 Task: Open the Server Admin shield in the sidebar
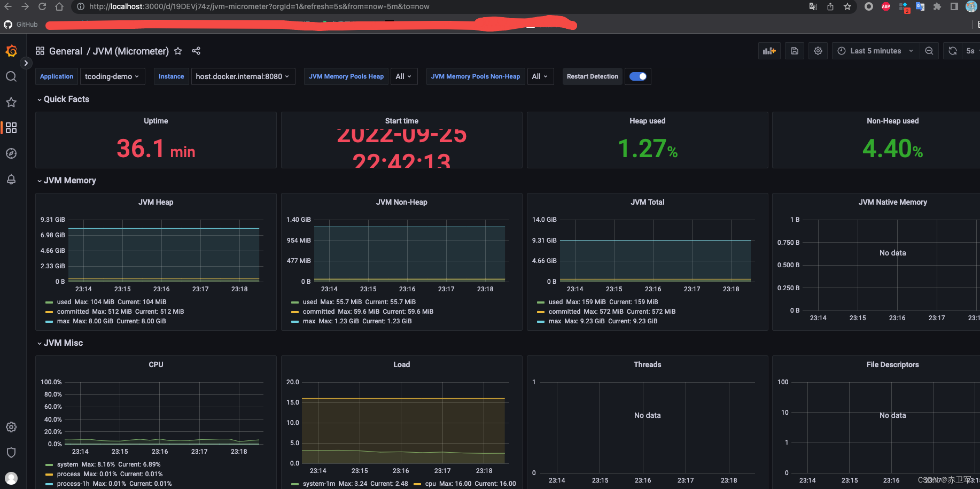tap(11, 453)
